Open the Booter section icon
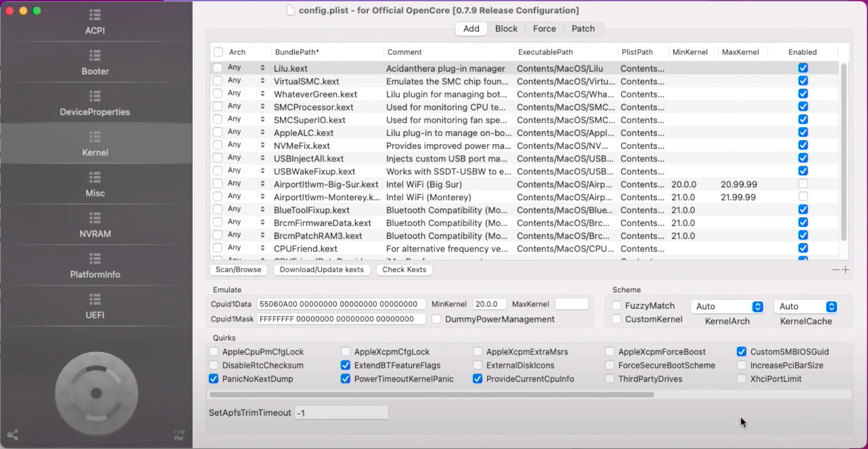Image resolution: width=868 pixels, height=449 pixels. (x=95, y=56)
